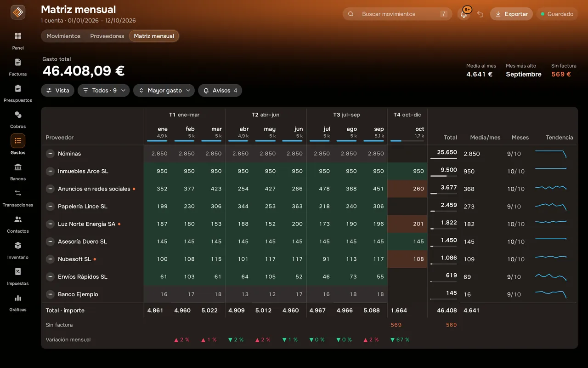Screen dimensions: 588x368
Task: Click the undo arrow icon
Action: pyautogui.click(x=480, y=14)
